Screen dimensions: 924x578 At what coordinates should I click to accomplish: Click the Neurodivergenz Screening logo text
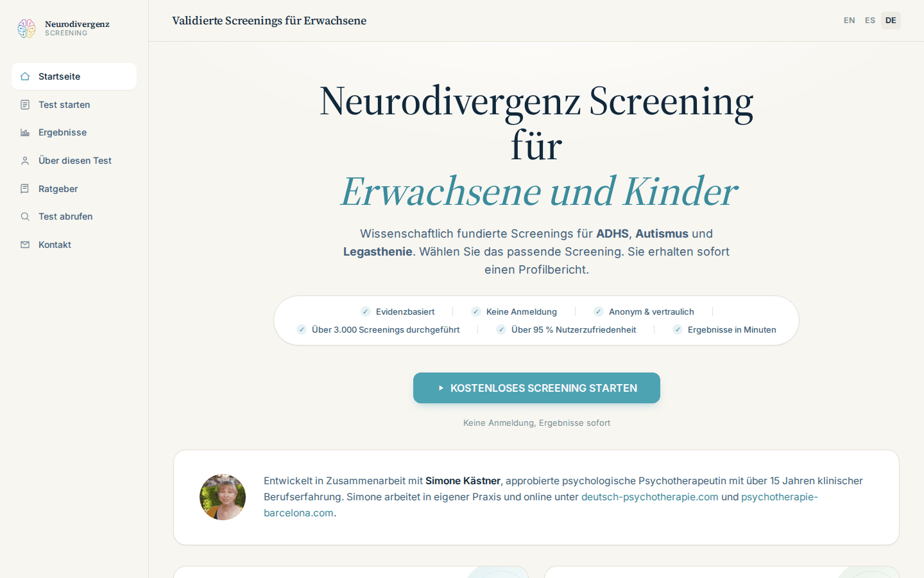(77, 28)
